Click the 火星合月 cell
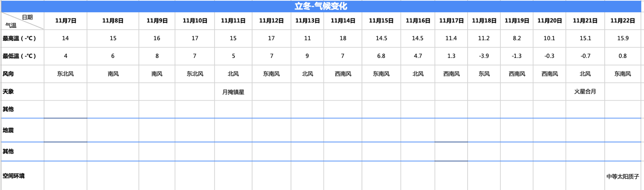 coord(585,92)
